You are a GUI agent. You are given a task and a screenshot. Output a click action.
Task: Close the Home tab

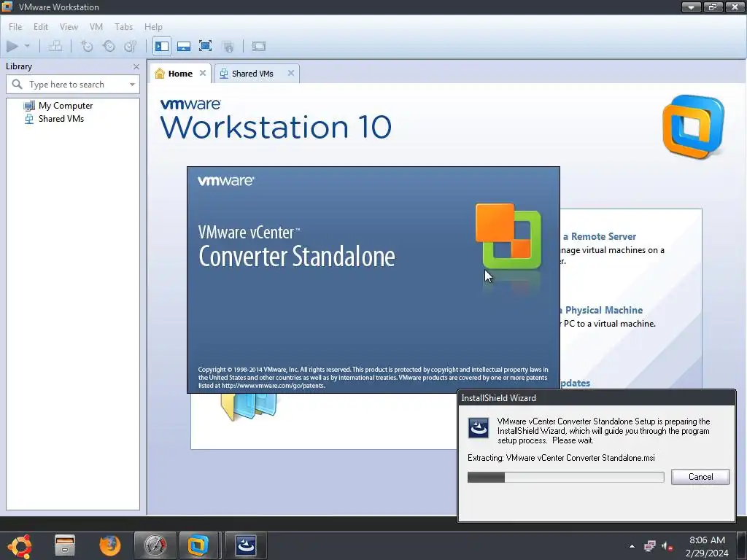coord(203,73)
